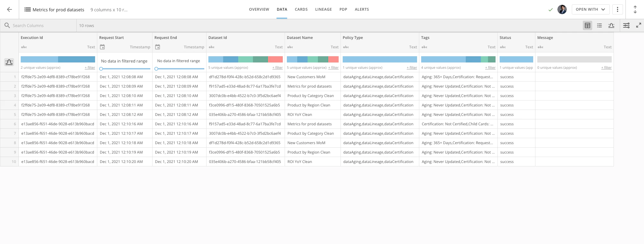This screenshot has height=244, width=644.
Task: Switch to list view icon
Action: coord(599,25)
